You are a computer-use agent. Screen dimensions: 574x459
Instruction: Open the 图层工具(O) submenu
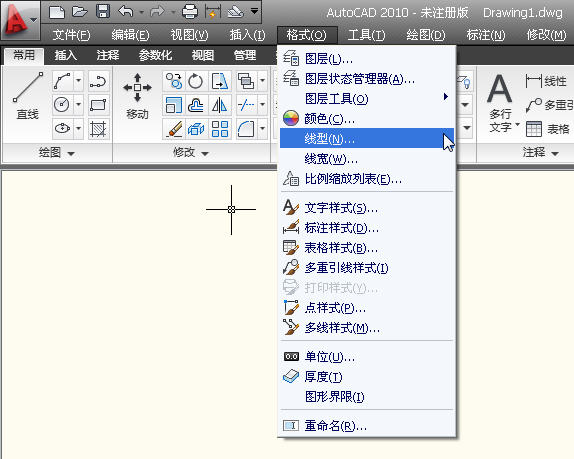[x=367, y=98]
